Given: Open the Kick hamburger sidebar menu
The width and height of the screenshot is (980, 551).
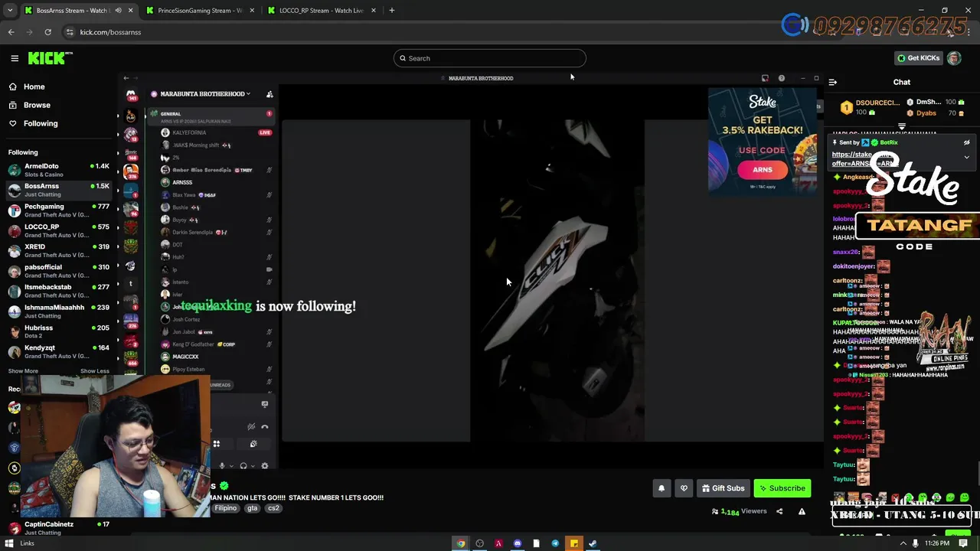Looking at the screenshot, I should point(15,58).
